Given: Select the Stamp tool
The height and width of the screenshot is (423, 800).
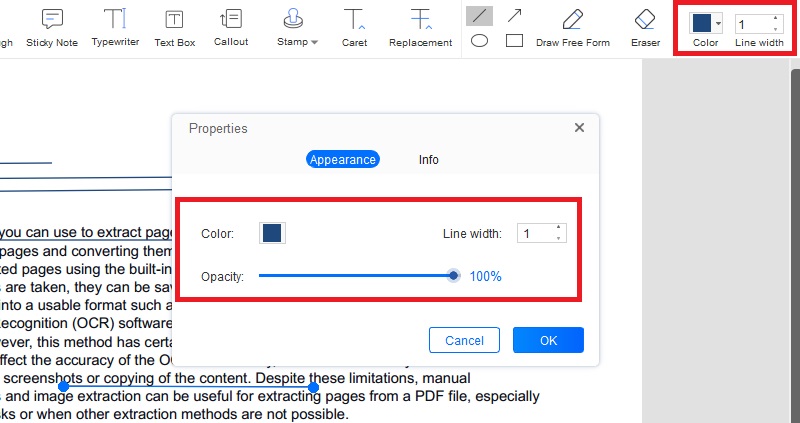Looking at the screenshot, I should 293,29.
